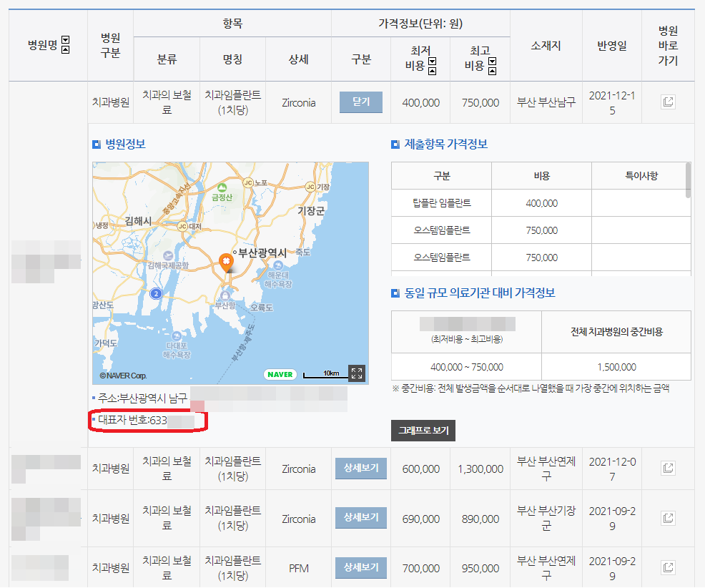
Task: Click 400,000 ~ 750,000 range cell
Action: click(x=467, y=367)
